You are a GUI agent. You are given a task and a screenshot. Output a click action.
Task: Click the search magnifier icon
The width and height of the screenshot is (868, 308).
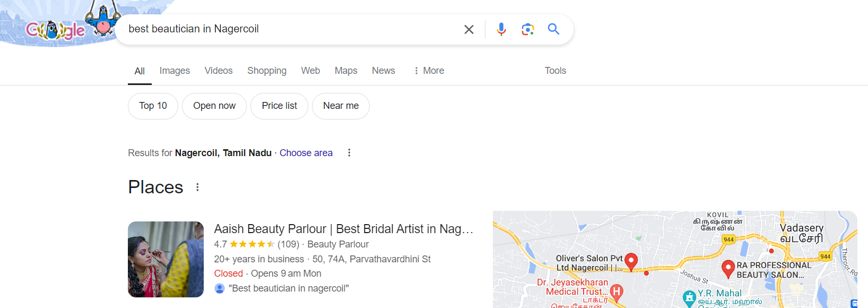[553, 29]
